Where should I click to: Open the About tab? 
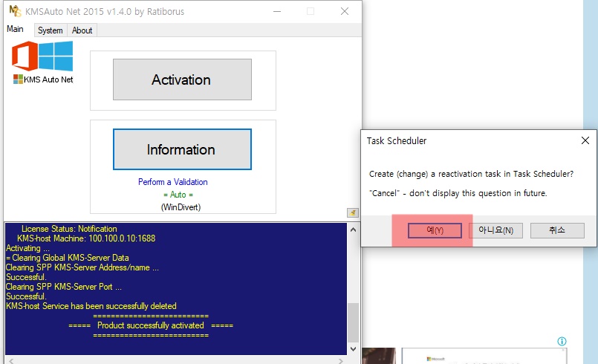[x=82, y=30]
